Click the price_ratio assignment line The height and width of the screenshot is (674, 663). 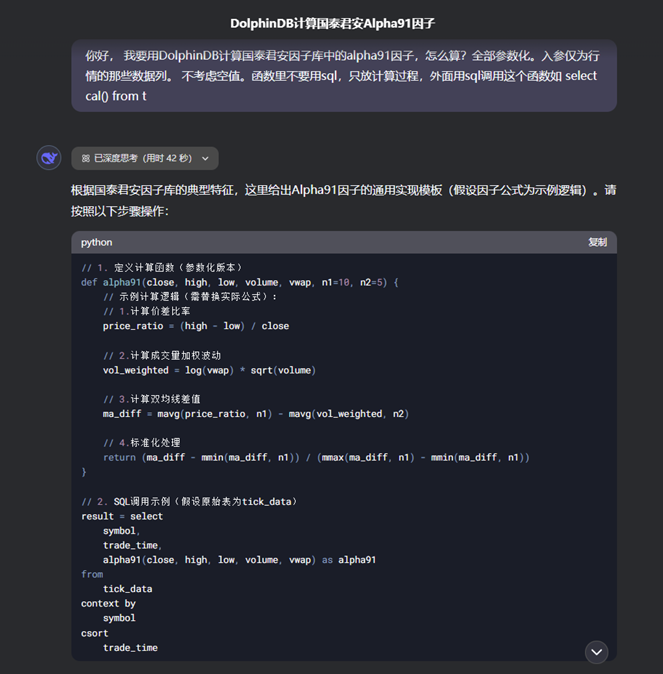coord(196,326)
